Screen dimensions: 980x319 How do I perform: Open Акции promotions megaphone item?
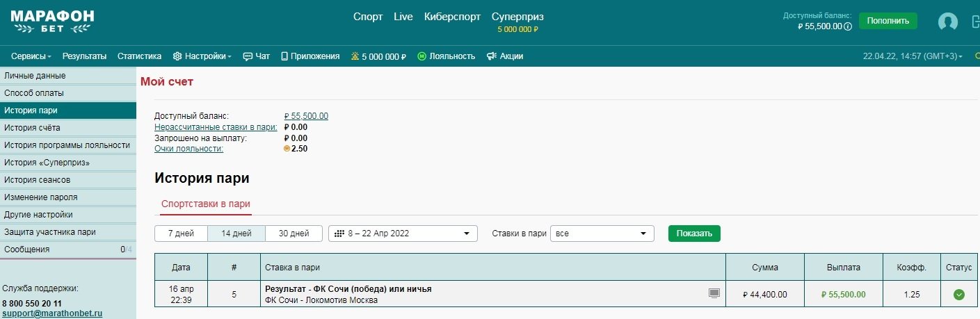(x=504, y=56)
